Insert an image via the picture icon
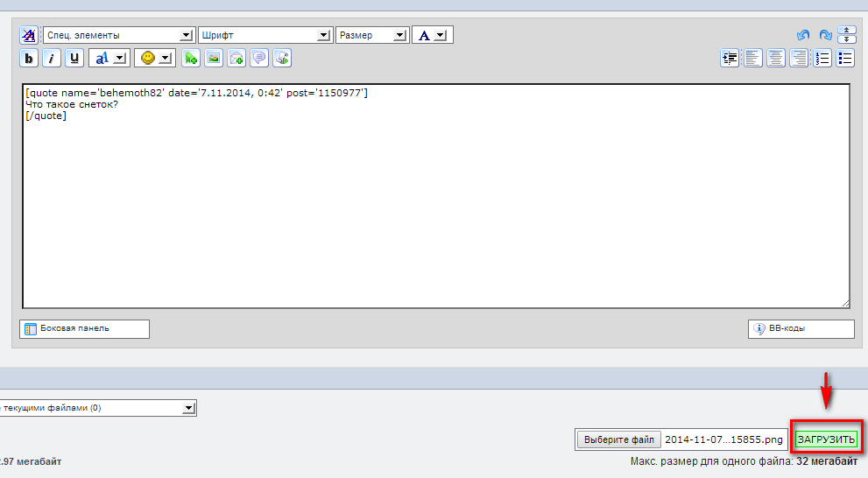Image resolution: width=868 pixels, height=478 pixels. 213,59
